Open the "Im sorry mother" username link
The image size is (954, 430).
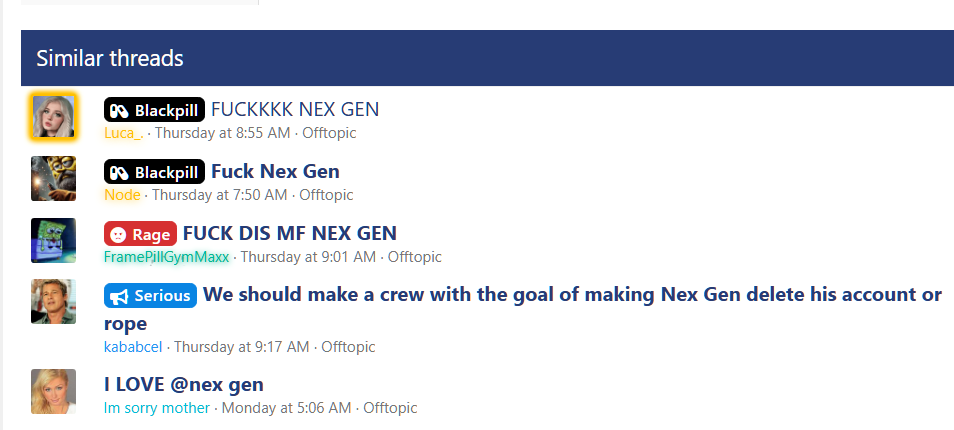(x=157, y=408)
